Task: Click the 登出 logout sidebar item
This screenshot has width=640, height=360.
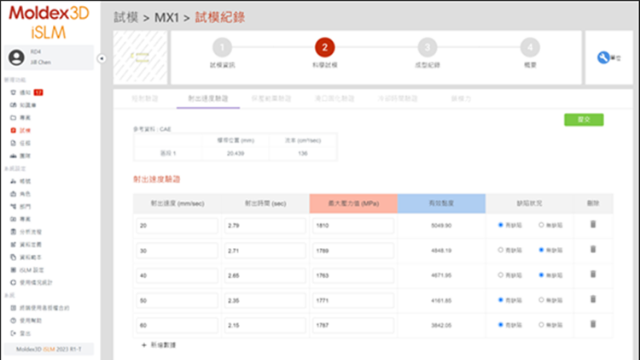Action: click(x=20, y=333)
